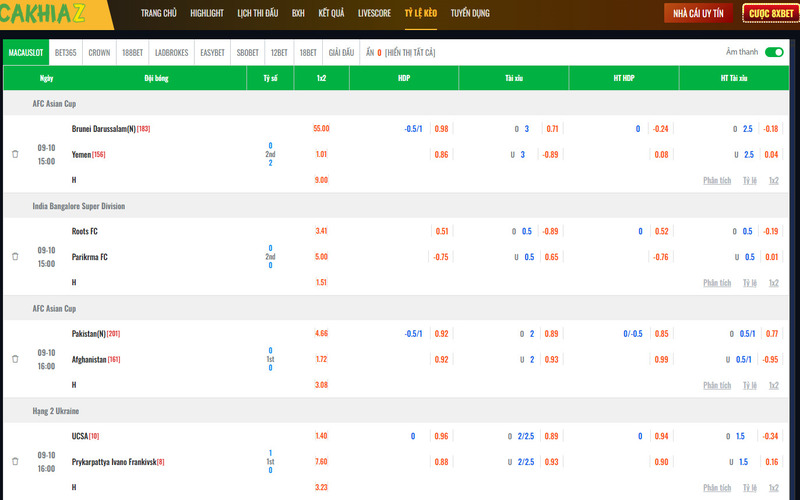
Task: Open Tỷ lệ link for Pakistan match
Action: click(x=749, y=385)
